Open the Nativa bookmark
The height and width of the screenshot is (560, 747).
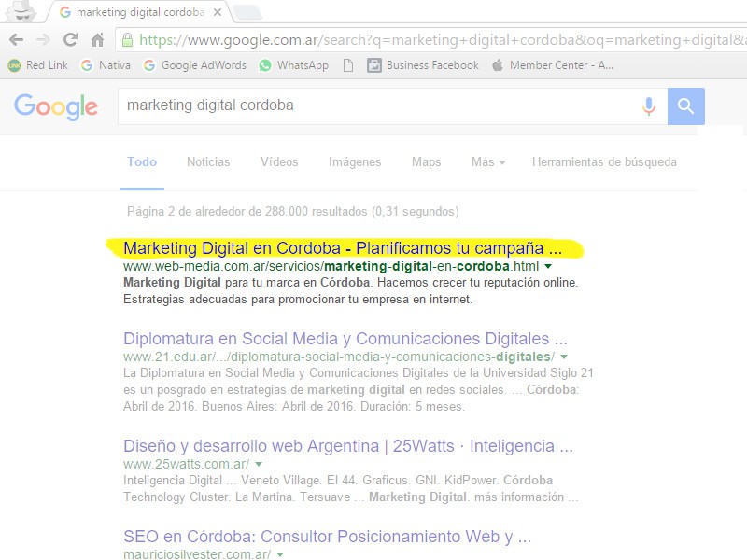(x=106, y=65)
